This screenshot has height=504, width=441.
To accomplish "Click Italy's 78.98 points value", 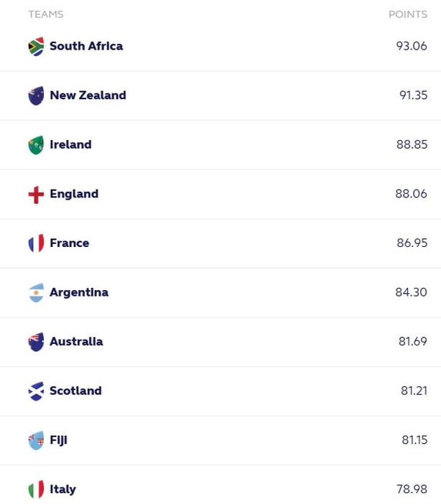I will [412, 490].
